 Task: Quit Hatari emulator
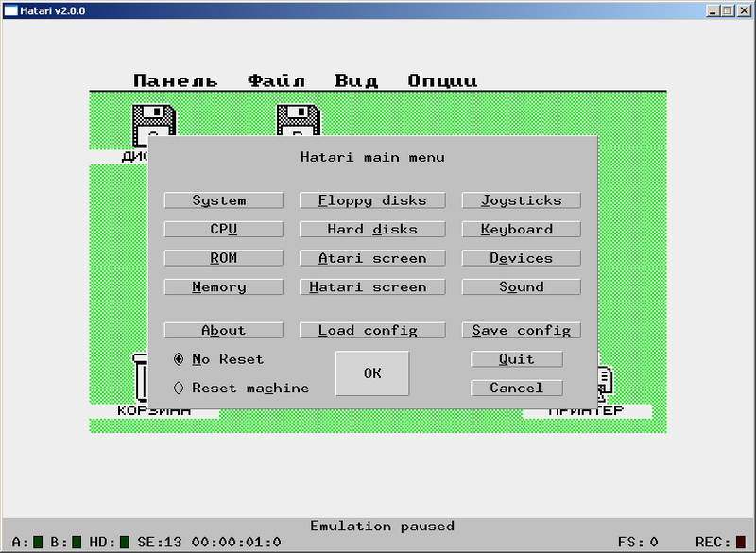[516, 359]
